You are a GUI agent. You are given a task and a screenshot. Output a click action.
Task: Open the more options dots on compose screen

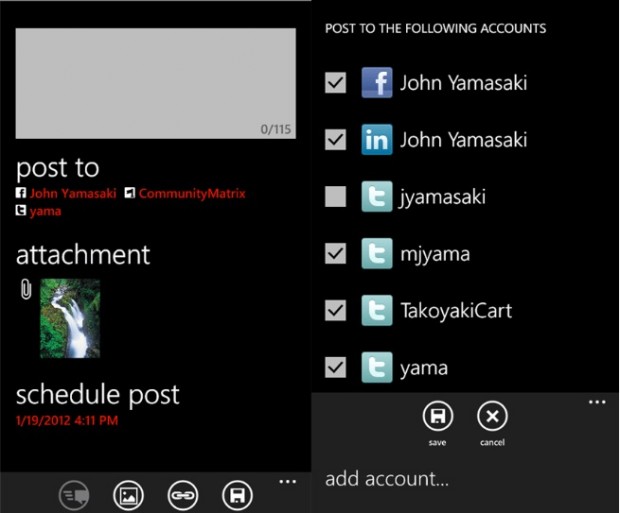tap(287, 482)
